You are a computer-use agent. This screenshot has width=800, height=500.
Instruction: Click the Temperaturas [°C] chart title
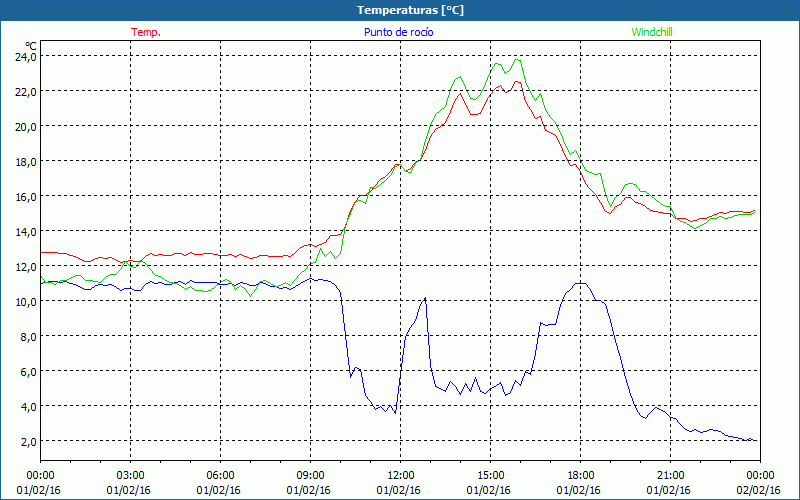(x=410, y=10)
